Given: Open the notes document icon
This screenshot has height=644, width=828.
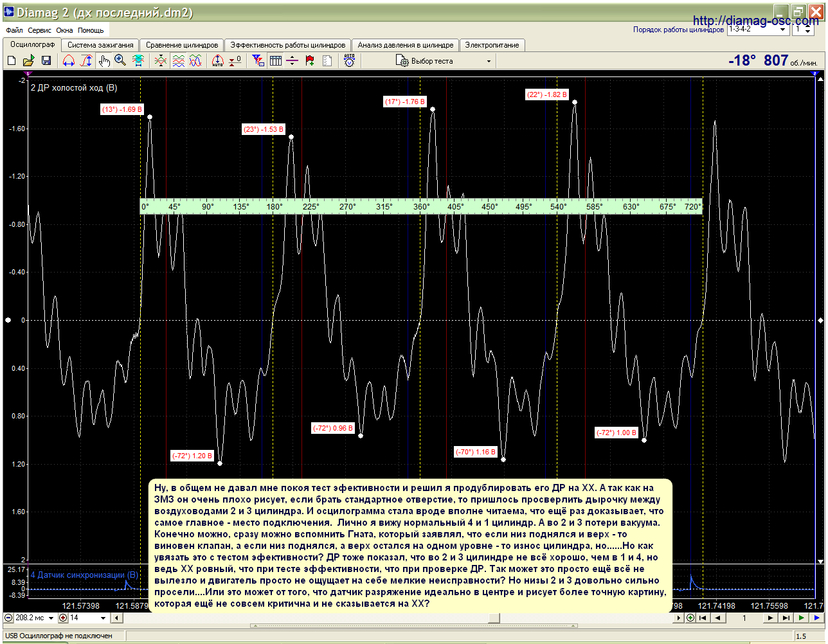Looking at the screenshot, I should pyautogui.click(x=327, y=60).
